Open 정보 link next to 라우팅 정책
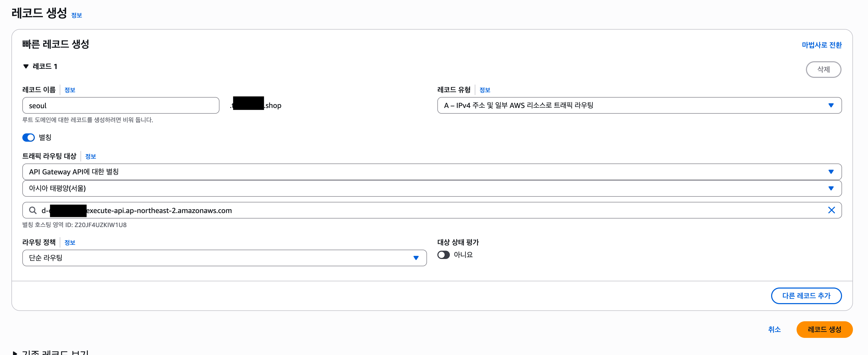Image resolution: width=868 pixels, height=355 pixels. (70, 242)
